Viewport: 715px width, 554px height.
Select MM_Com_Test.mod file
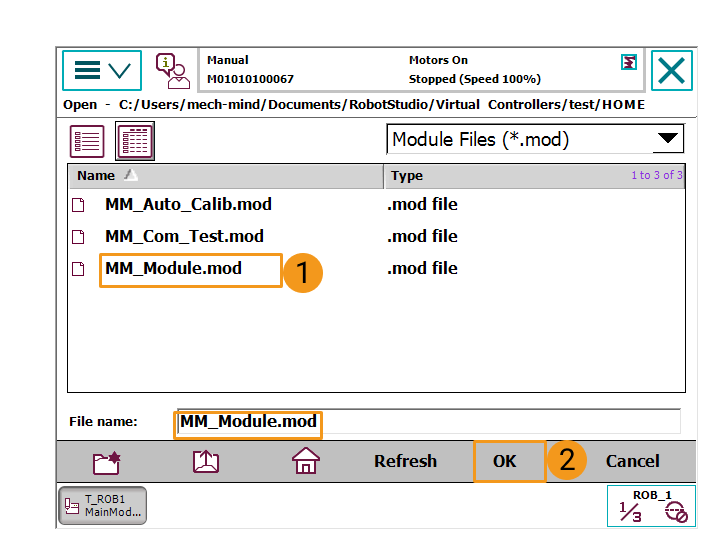184,236
